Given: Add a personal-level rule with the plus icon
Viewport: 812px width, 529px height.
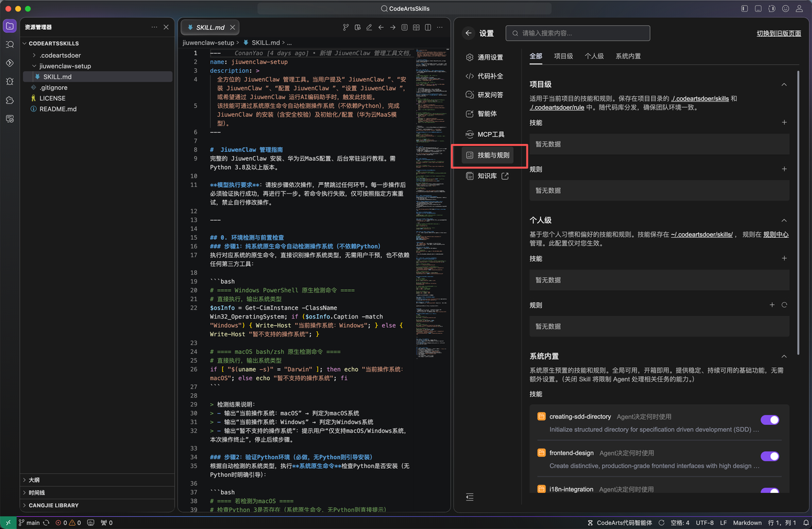Looking at the screenshot, I should [772, 305].
